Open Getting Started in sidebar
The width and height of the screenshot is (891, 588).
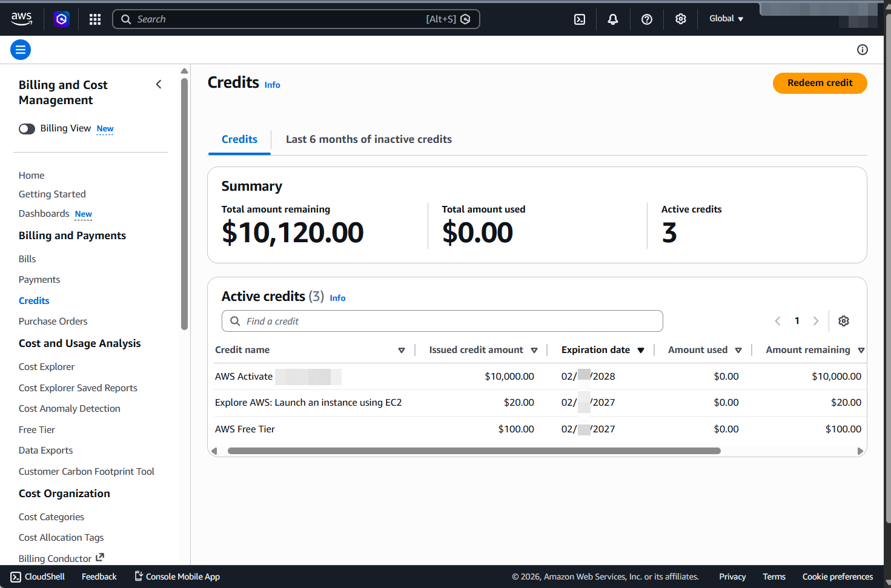tap(52, 194)
